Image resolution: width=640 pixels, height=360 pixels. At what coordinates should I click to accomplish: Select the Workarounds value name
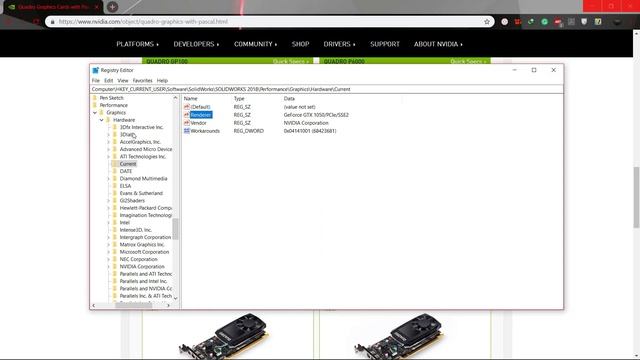pos(205,131)
